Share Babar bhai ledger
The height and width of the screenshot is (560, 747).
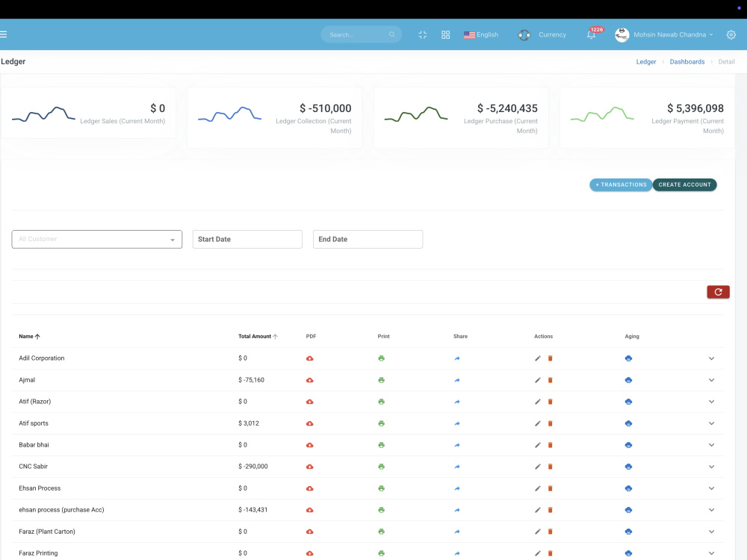coord(457,445)
